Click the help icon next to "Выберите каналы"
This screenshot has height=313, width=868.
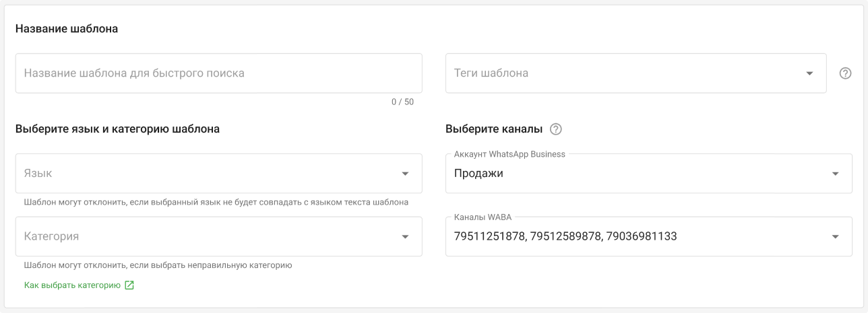[x=556, y=129]
